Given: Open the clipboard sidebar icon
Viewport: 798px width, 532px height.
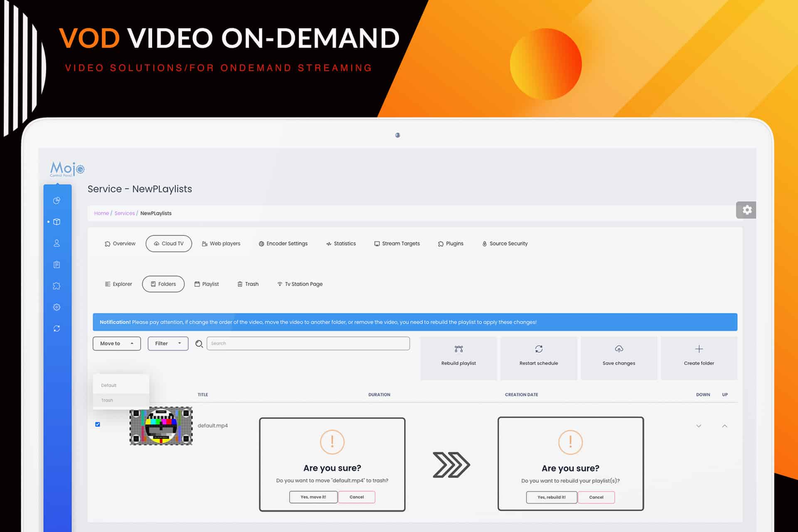Looking at the screenshot, I should coord(57,264).
